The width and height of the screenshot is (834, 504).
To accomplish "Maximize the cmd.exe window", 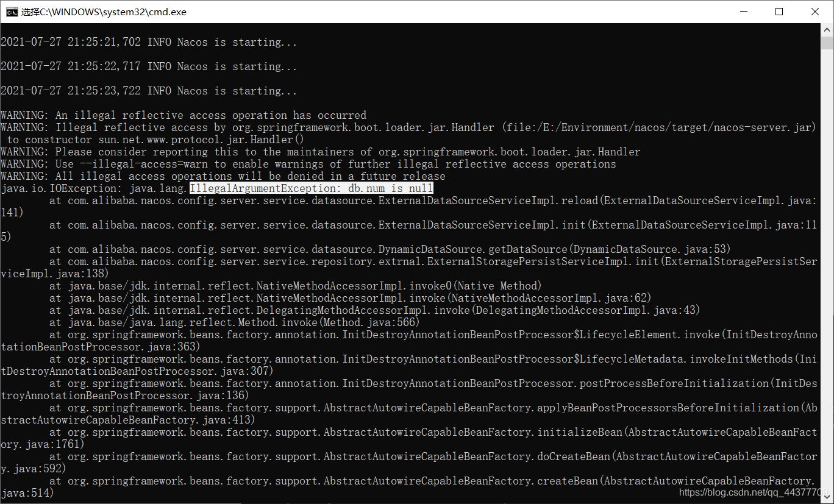I will pos(779,12).
